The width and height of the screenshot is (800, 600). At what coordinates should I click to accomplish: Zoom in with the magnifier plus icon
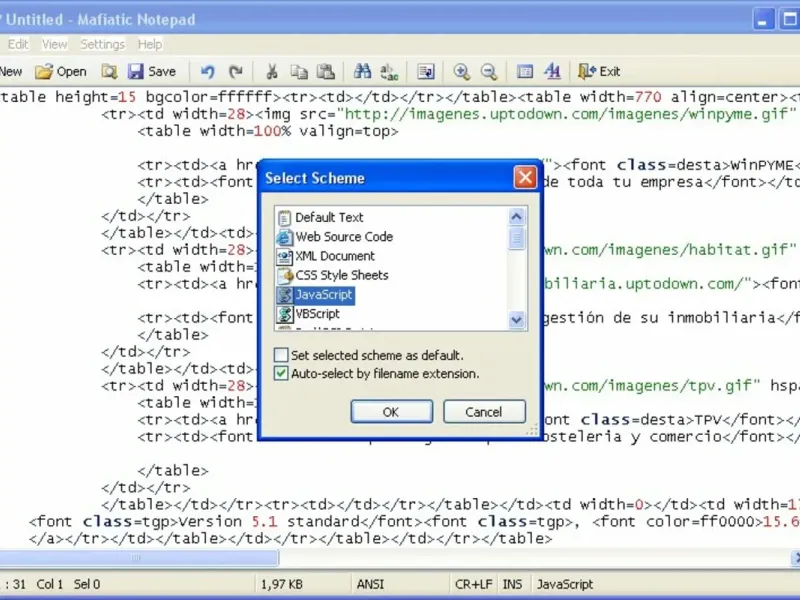[x=462, y=71]
